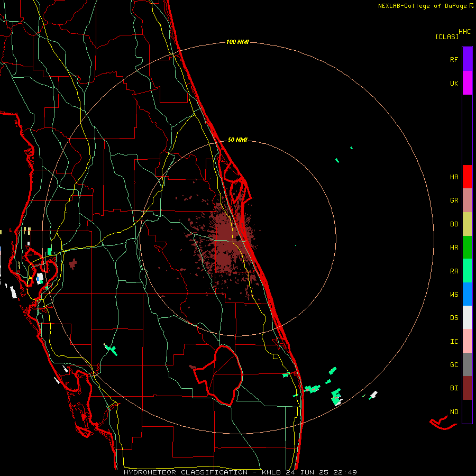Click the 'HHC' product label

[x=465, y=32]
